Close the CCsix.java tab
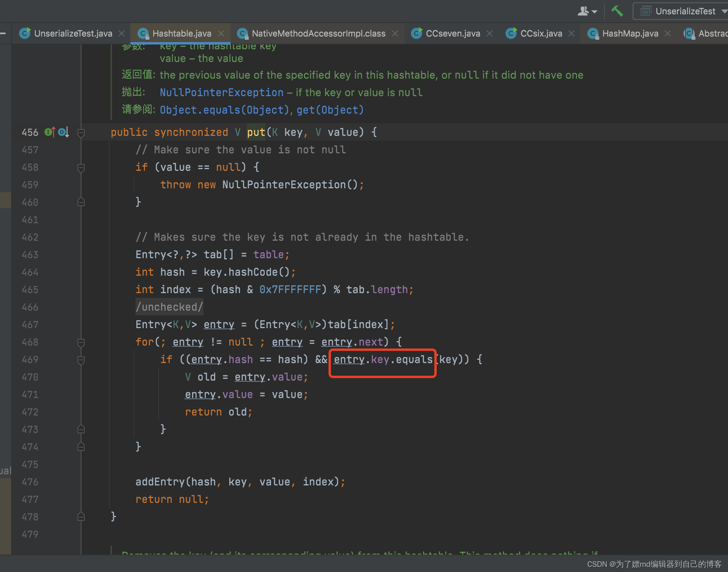This screenshot has width=728, height=572. [571, 33]
